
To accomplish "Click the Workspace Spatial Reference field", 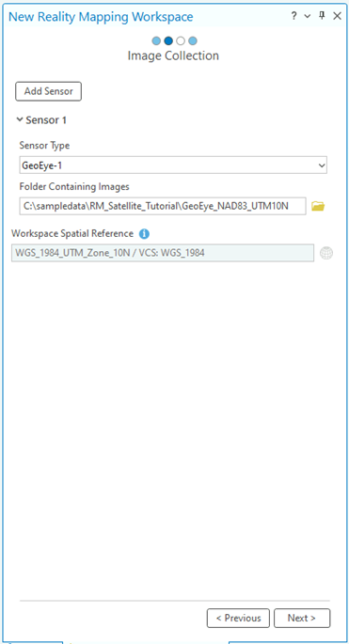I will click(163, 253).
